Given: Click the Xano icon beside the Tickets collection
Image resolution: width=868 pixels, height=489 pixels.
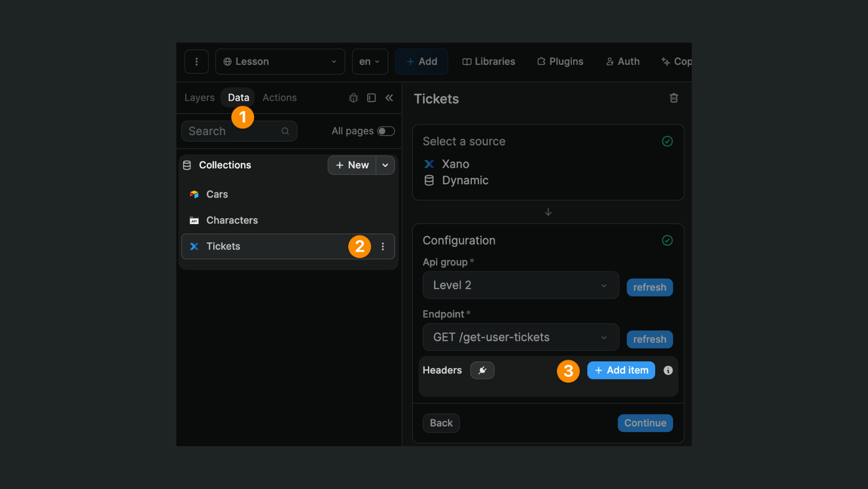Looking at the screenshot, I should (x=193, y=246).
